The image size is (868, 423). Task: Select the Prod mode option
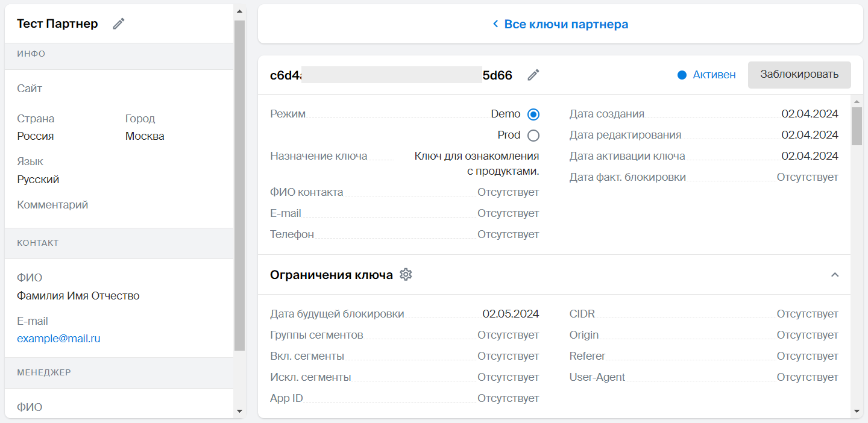[x=533, y=135]
